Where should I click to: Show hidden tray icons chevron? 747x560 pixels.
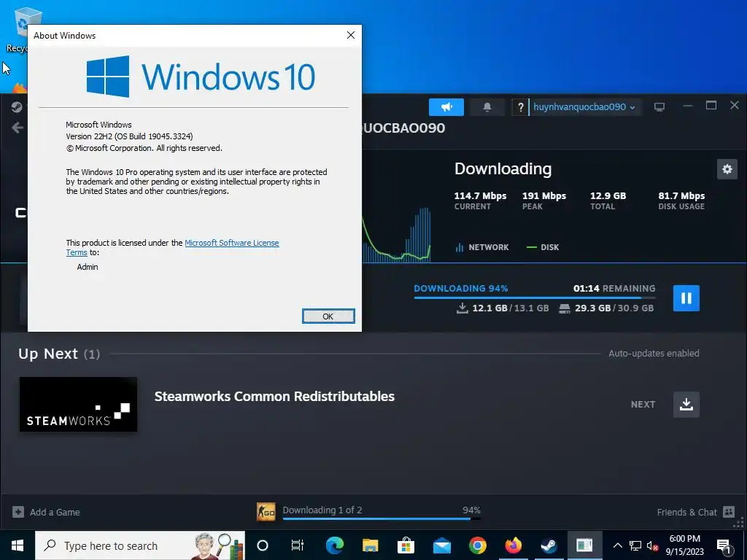(x=617, y=545)
